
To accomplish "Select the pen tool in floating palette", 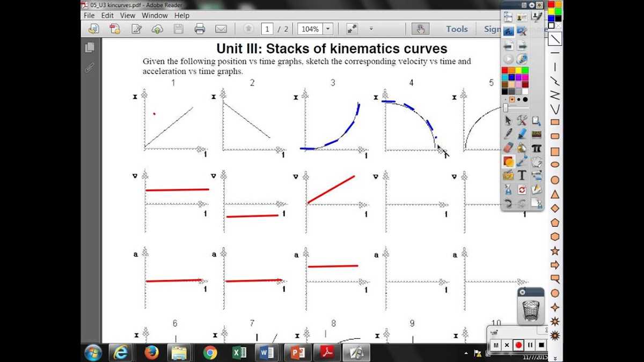I will pos(508,135).
